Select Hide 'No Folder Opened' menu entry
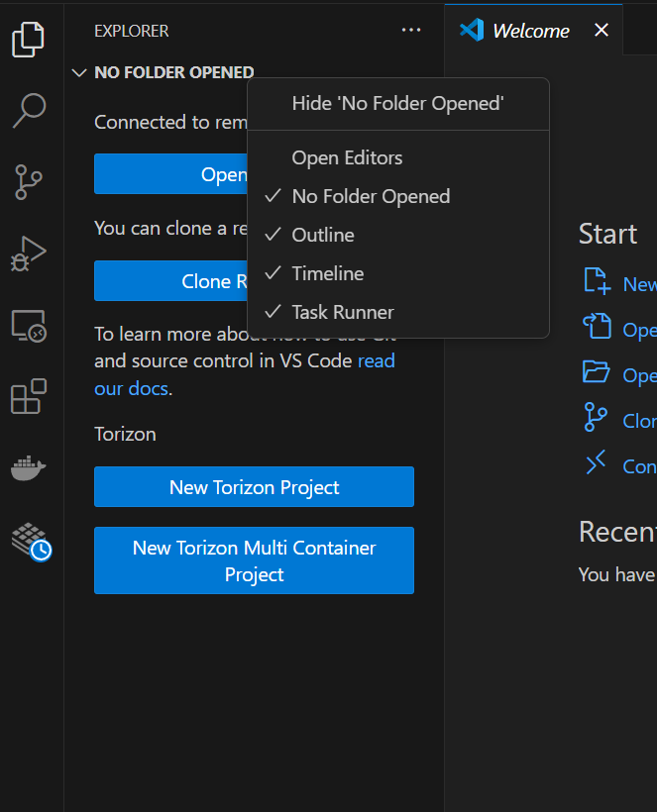This screenshot has width=657, height=812. (398, 104)
